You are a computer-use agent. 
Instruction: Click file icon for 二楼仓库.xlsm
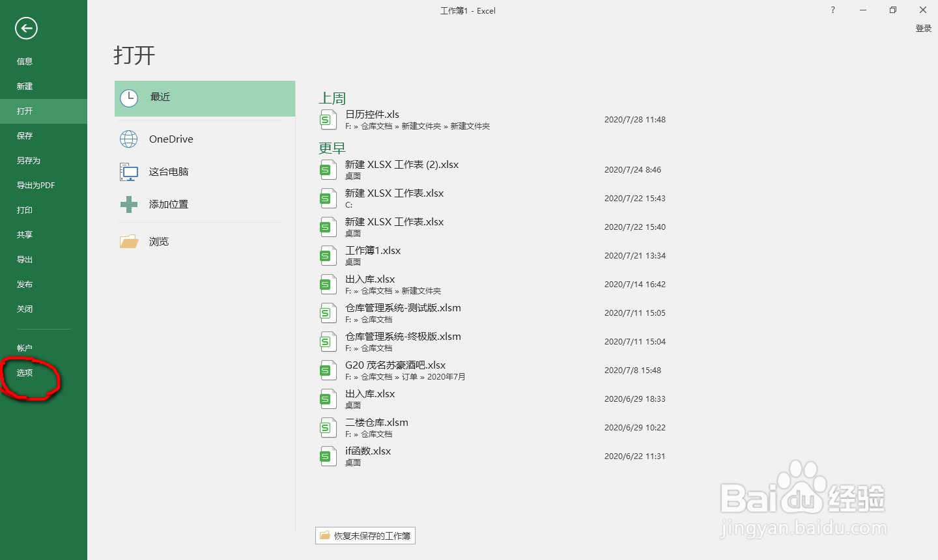(328, 428)
